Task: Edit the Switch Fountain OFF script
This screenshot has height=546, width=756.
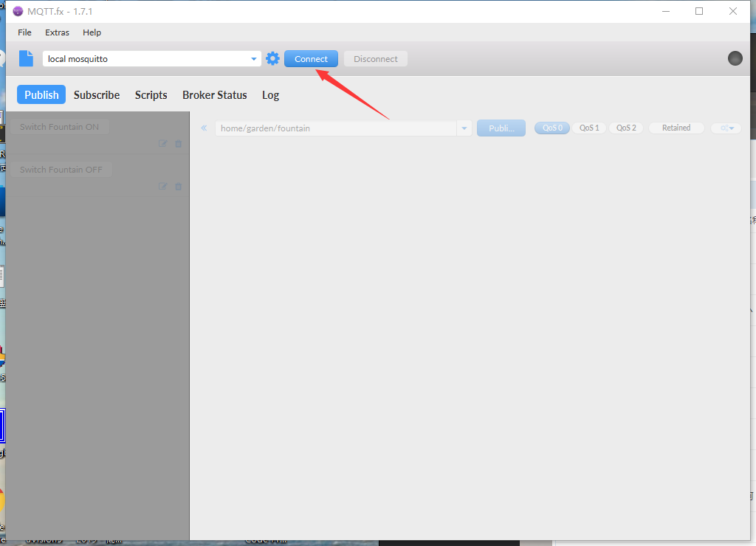Action: click(x=163, y=187)
